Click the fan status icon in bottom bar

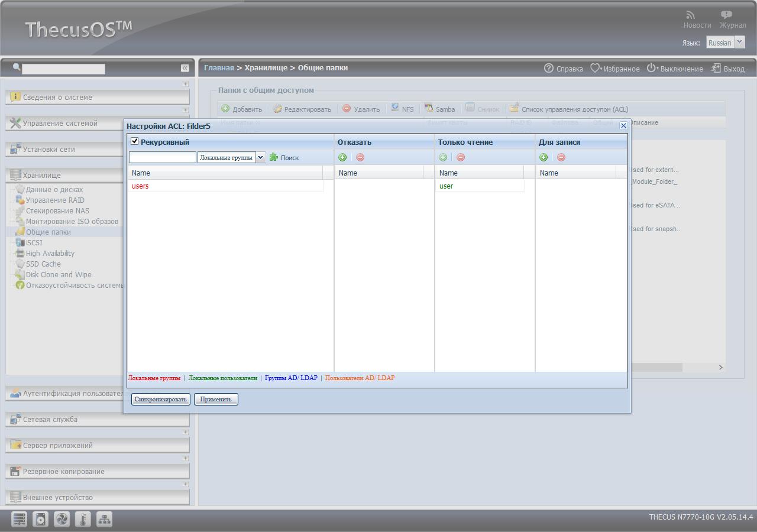tap(62, 520)
